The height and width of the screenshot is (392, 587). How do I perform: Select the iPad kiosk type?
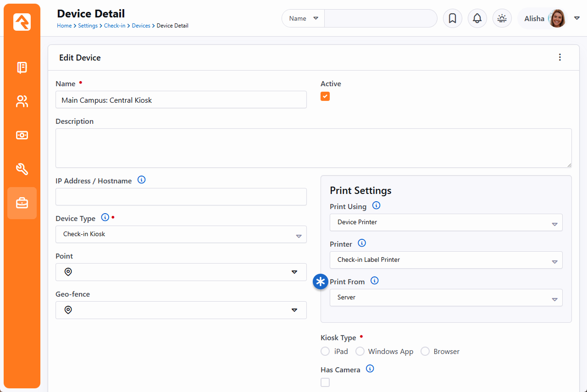coord(325,351)
